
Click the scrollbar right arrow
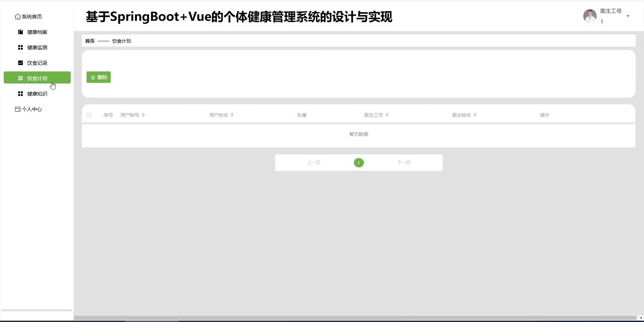coord(641,318)
